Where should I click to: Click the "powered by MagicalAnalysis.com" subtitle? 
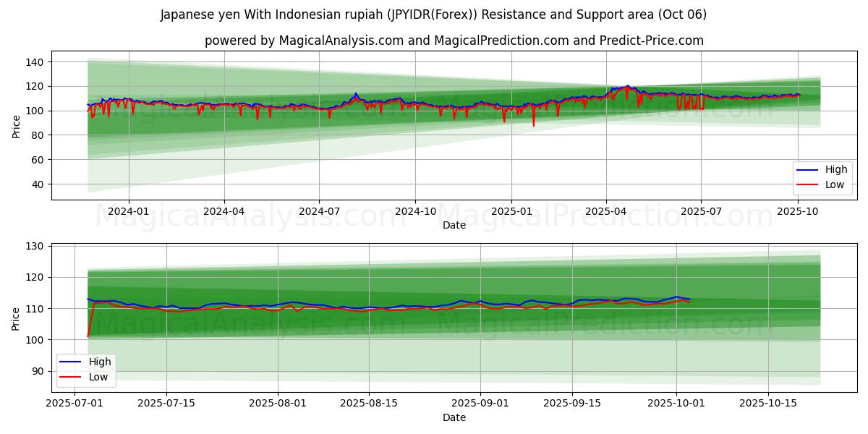coord(454,41)
